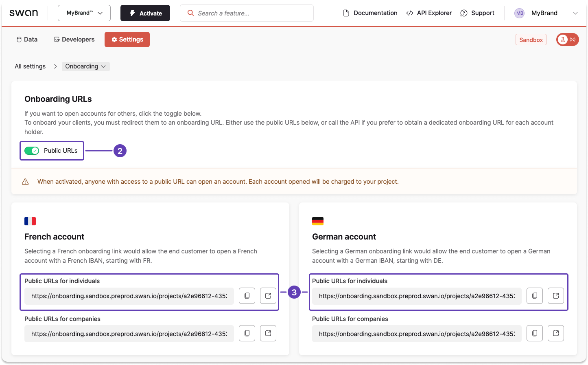588x365 pixels.
Task: Open French individuals URL in new tab
Action: [x=268, y=296]
